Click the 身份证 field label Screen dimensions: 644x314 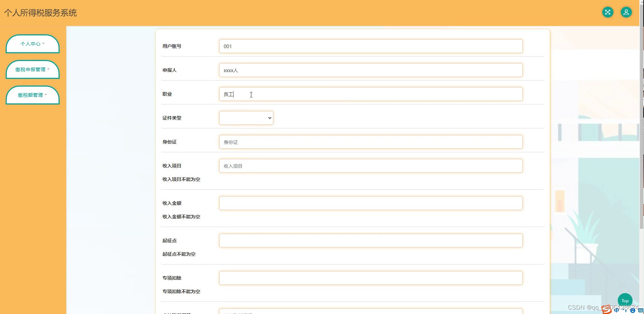[170, 142]
